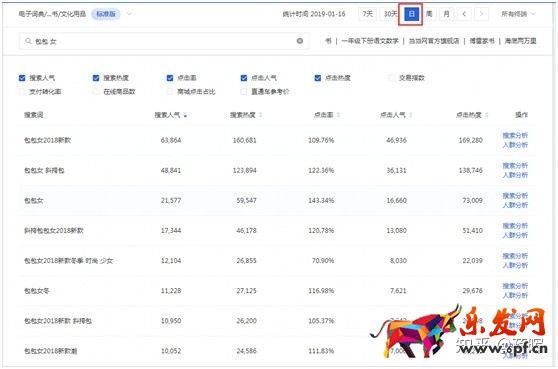Enable the 直通车参考价 checkbox

click(244, 92)
